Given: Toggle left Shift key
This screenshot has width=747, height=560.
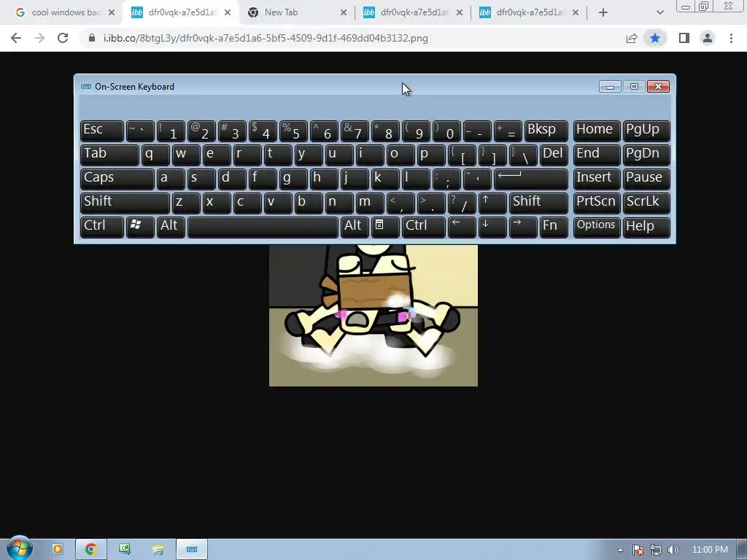Looking at the screenshot, I should [x=125, y=203].
